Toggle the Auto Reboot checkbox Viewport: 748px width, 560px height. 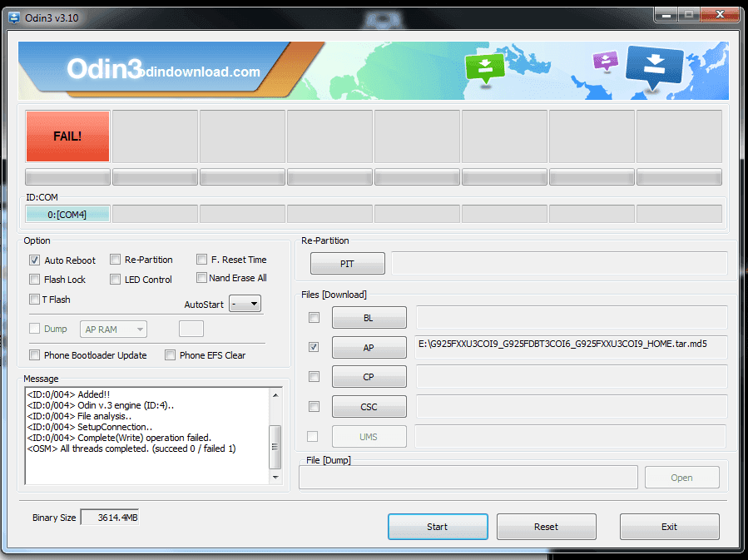coord(34,260)
